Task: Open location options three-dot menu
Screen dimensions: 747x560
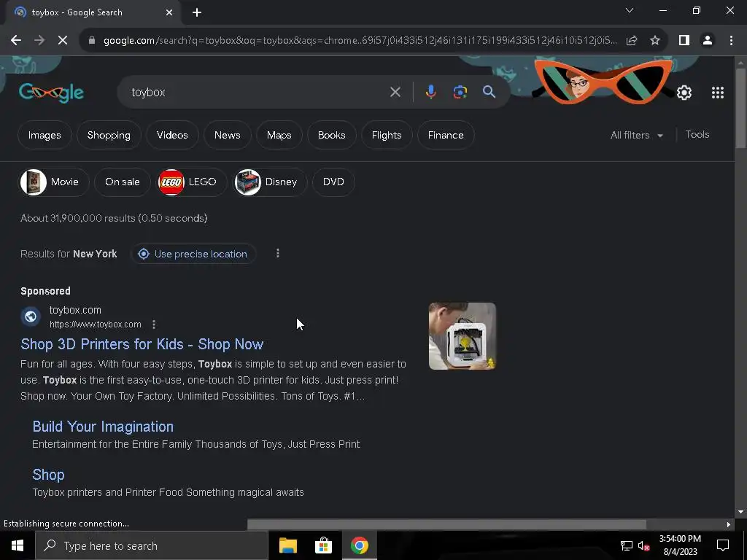Action: point(278,253)
